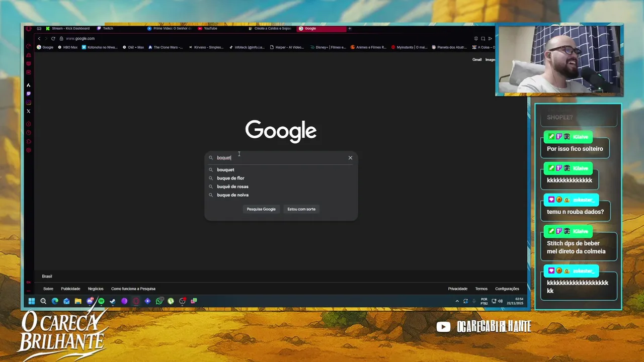Screen dimensions: 644x362
Task: Open the History clock icon in sidebar
Action: [x=29, y=133]
